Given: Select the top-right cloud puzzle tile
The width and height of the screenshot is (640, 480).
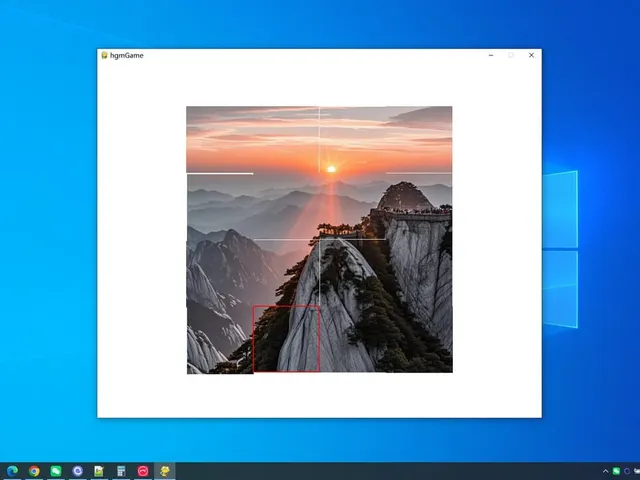Looking at the screenshot, I should [419, 140].
